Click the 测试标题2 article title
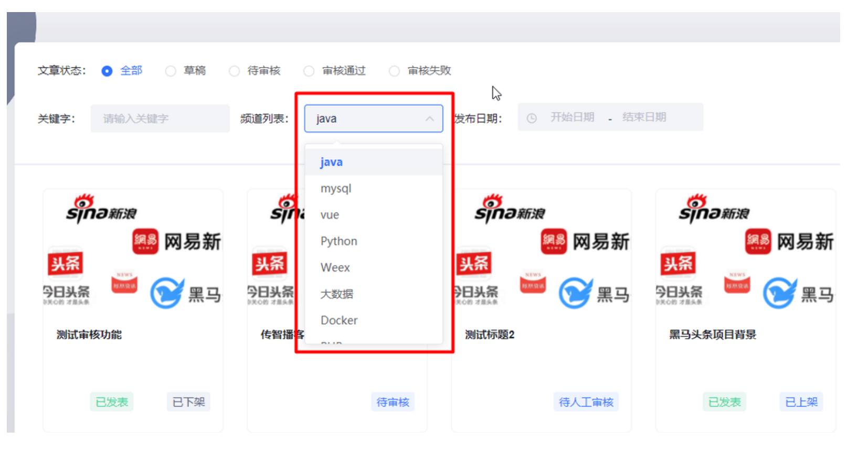868x452 pixels. pos(490,335)
